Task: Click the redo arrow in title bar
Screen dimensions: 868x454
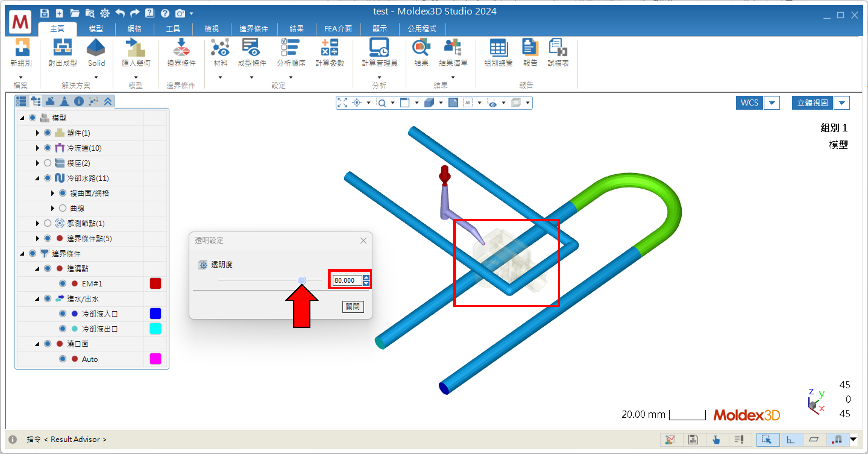Action: click(135, 13)
